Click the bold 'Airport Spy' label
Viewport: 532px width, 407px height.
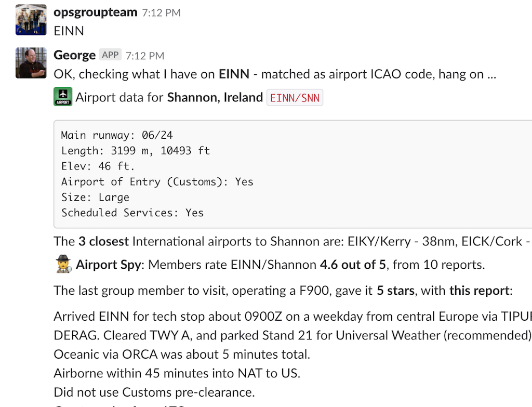click(x=108, y=265)
